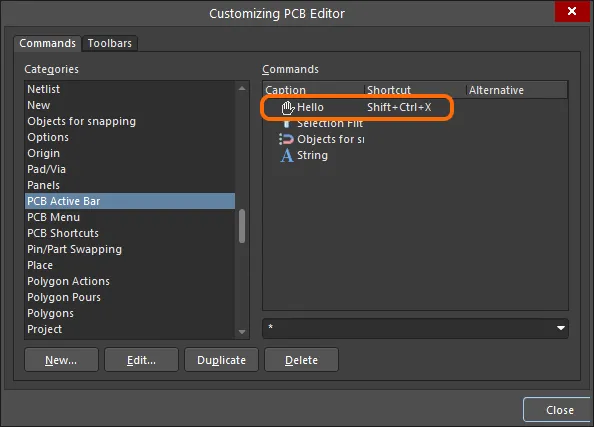Viewport: 594px width, 427px height.
Task: Click the Delete button
Action: (x=302, y=360)
